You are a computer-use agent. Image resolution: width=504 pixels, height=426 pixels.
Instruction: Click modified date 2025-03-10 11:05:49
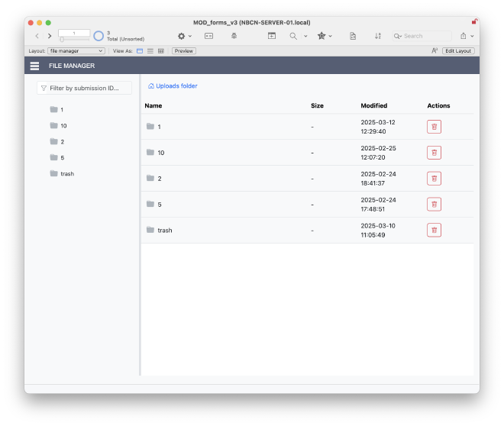click(378, 231)
